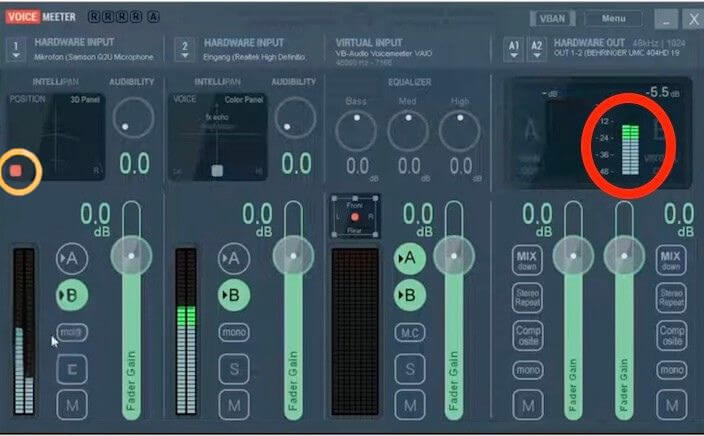Click the Bass equalizer knob

(356, 131)
